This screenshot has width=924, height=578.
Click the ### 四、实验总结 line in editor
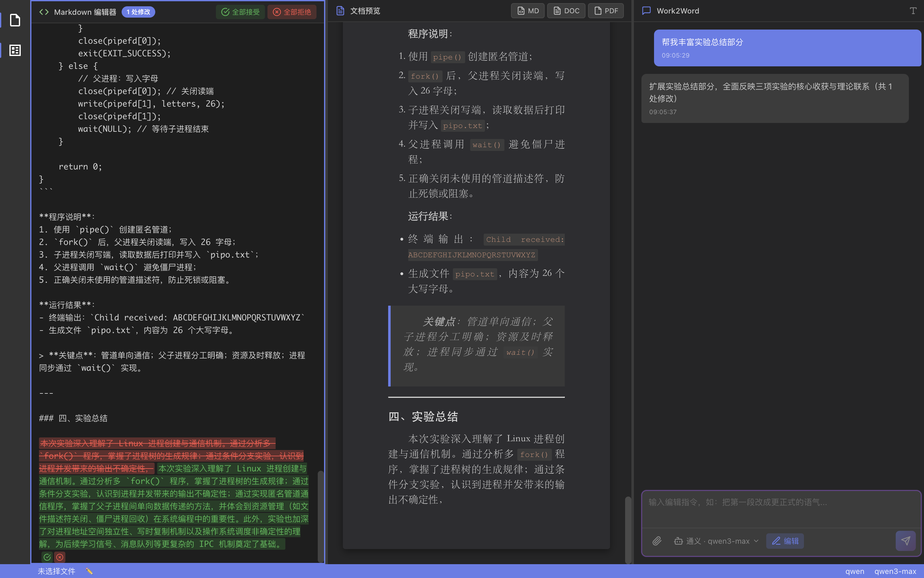pos(73,418)
